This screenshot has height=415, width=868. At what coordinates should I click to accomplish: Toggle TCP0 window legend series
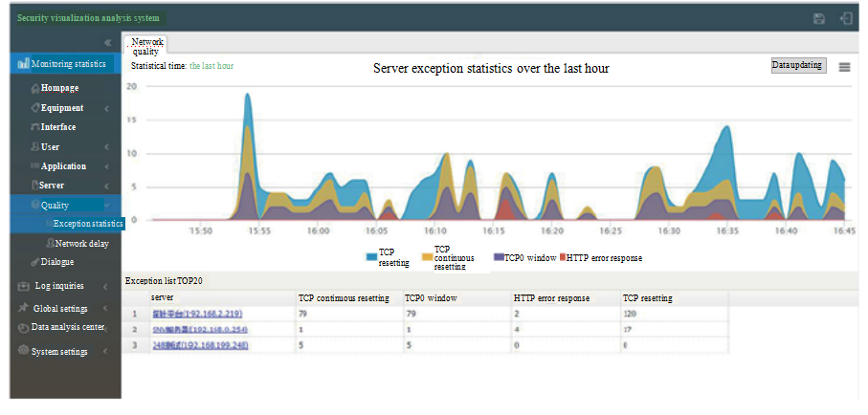[525, 258]
